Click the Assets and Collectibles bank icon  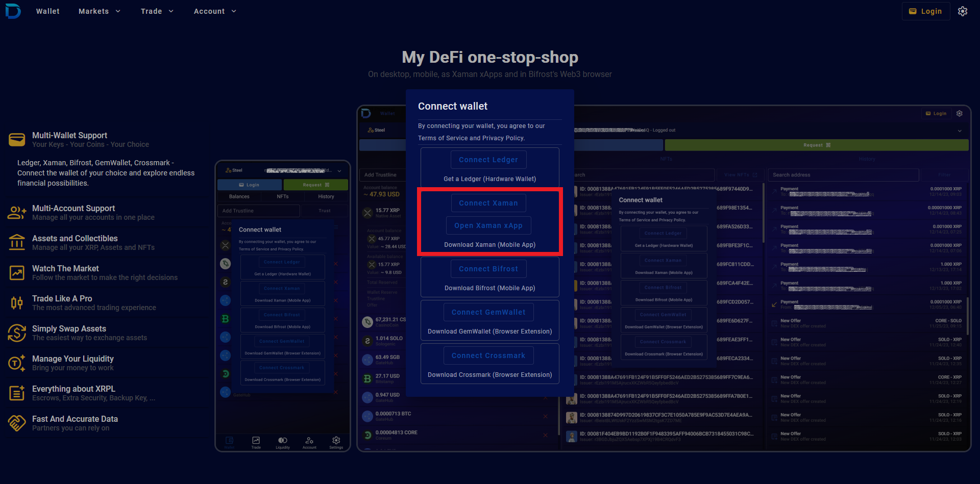point(17,243)
